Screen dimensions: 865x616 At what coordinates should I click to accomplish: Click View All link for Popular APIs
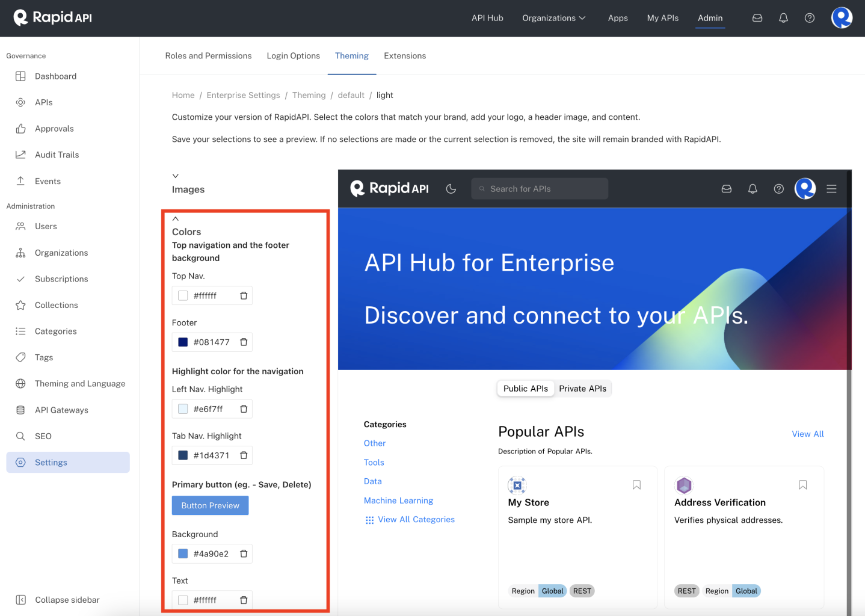(x=808, y=434)
